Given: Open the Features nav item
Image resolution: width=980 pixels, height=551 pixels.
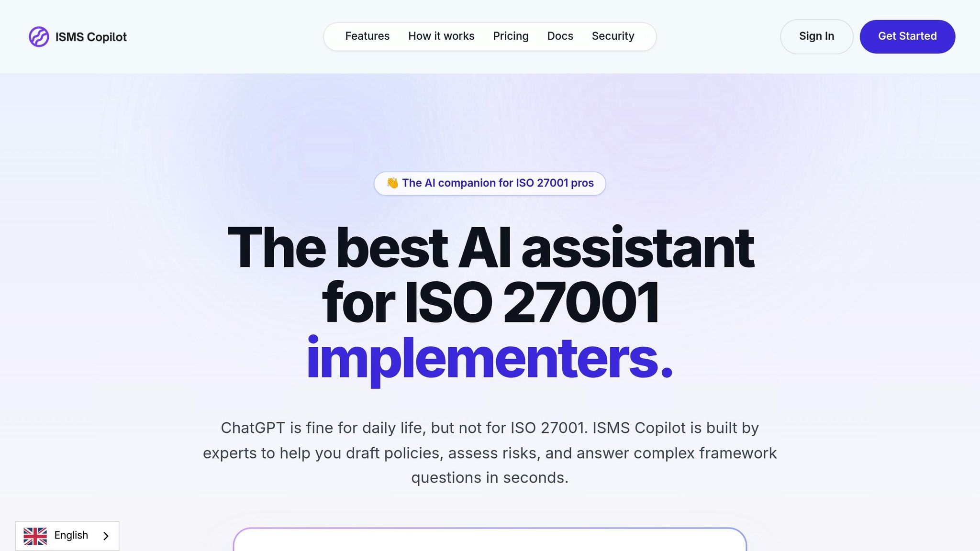Looking at the screenshot, I should (x=367, y=36).
